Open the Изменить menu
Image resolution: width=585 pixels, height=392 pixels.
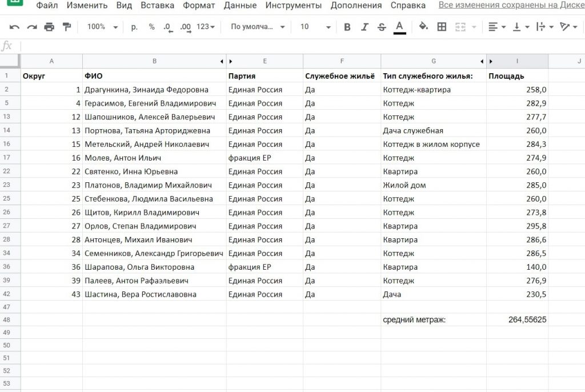tap(87, 5)
